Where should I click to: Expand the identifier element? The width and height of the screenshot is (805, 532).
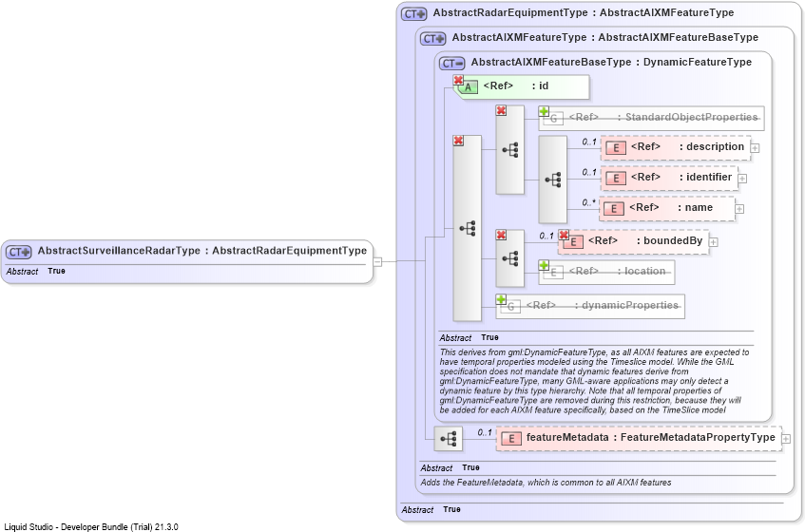[742, 179]
